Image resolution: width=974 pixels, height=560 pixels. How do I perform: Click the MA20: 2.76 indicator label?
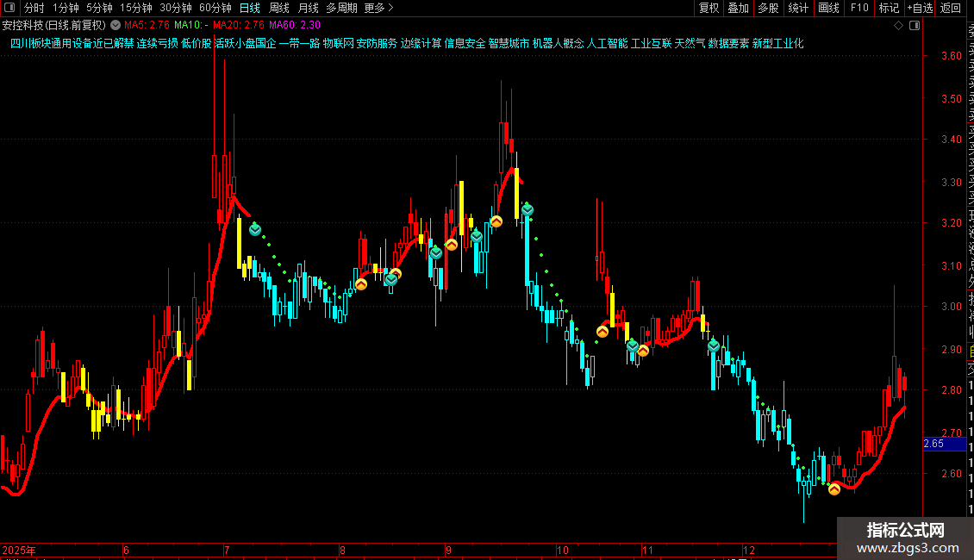pos(239,25)
